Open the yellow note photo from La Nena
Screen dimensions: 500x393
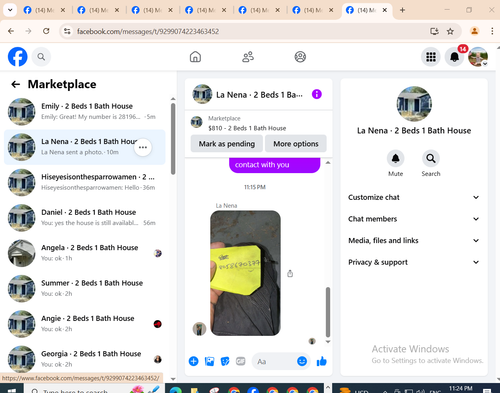[x=245, y=273]
